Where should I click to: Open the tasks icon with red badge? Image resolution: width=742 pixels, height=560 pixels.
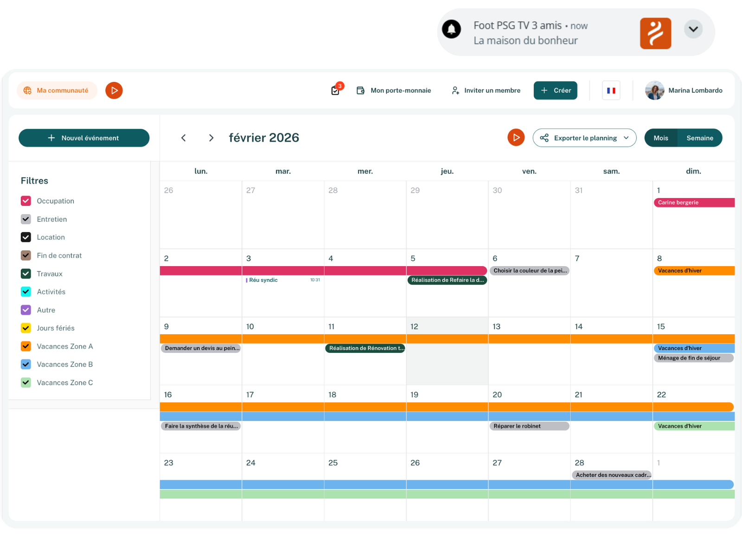(x=335, y=90)
